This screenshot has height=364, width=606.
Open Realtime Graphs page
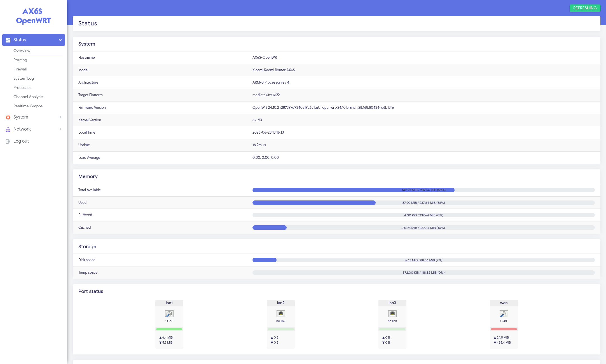(x=28, y=106)
